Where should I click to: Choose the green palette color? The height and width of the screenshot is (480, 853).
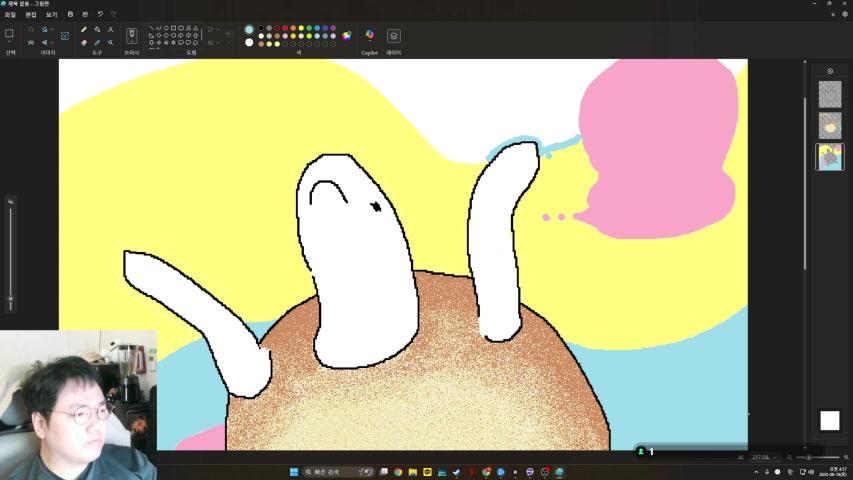[309, 28]
